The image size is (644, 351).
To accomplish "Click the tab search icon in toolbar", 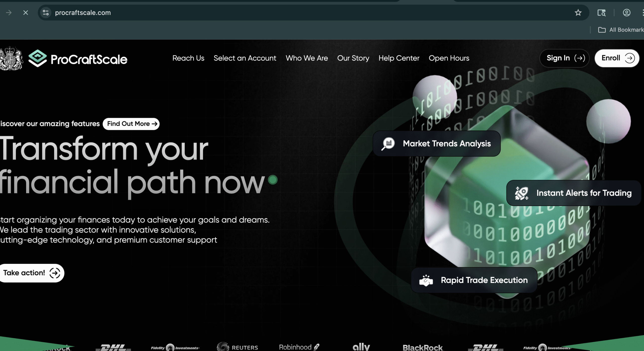I will pos(601,13).
